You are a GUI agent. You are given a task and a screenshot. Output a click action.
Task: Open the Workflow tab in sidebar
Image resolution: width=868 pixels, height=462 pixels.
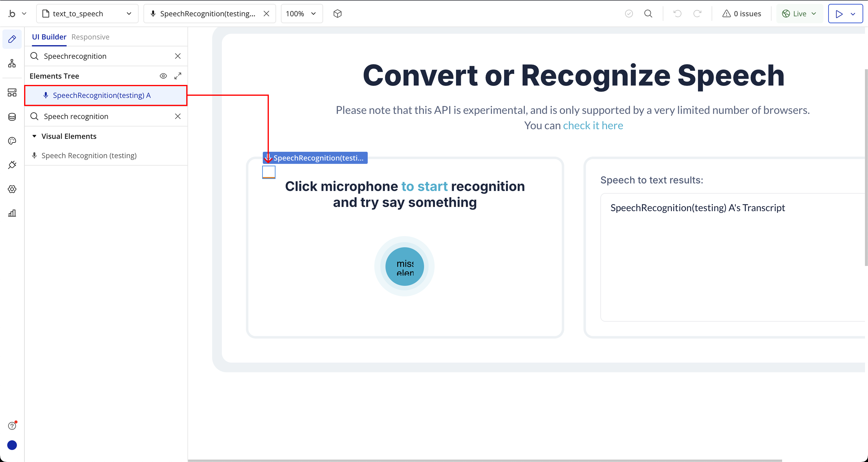pyautogui.click(x=12, y=63)
